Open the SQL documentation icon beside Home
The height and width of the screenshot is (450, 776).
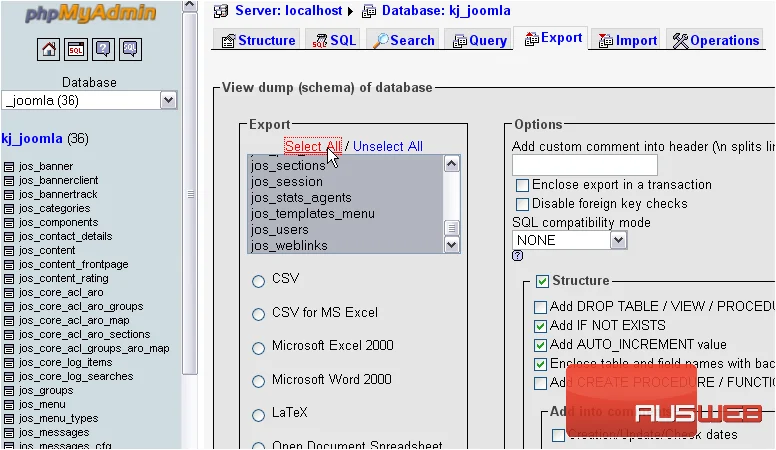tap(130, 50)
